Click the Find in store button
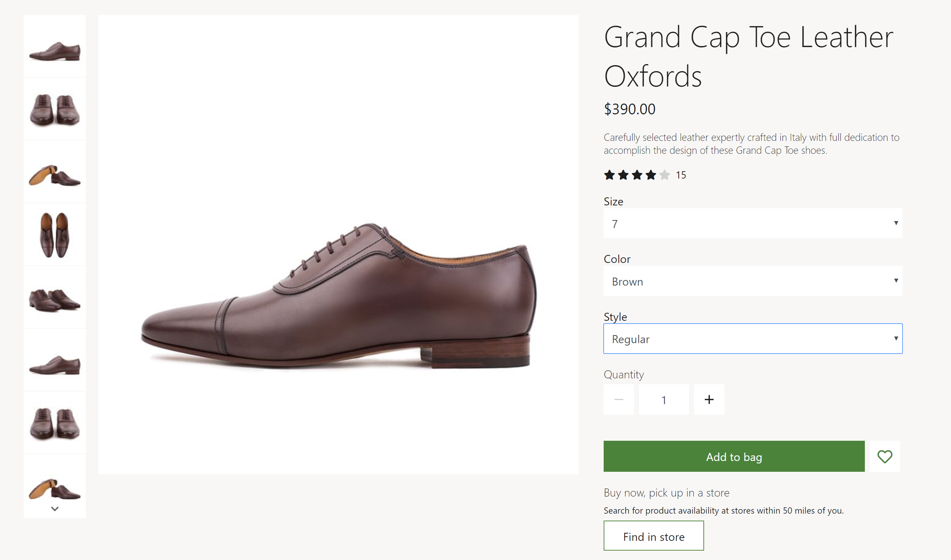The width and height of the screenshot is (951, 560). pyautogui.click(x=654, y=536)
